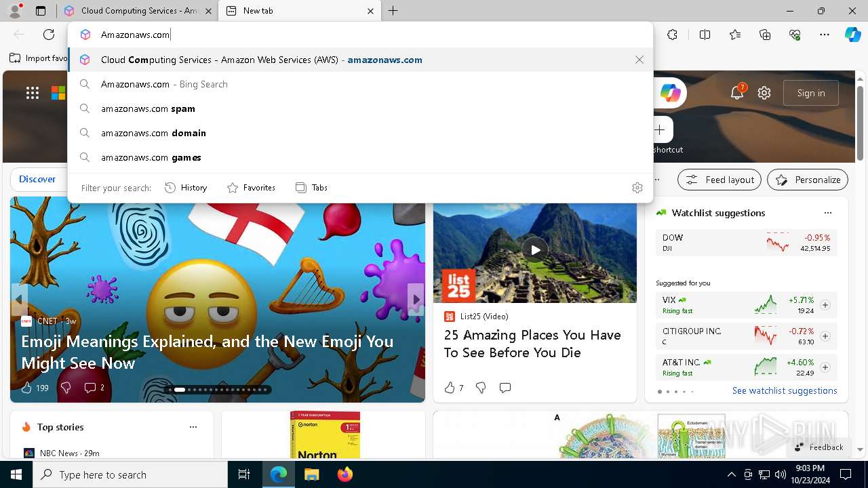Click the Personalize button
The image size is (868, 488).
[x=808, y=180]
